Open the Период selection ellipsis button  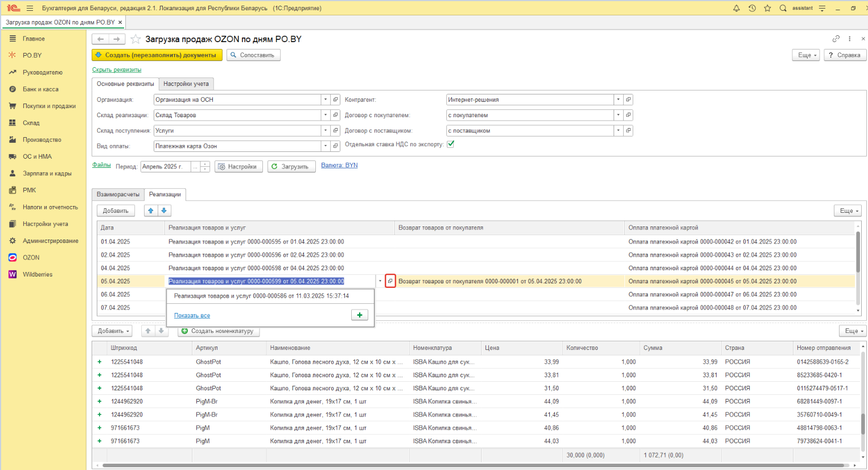coord(196,167)
